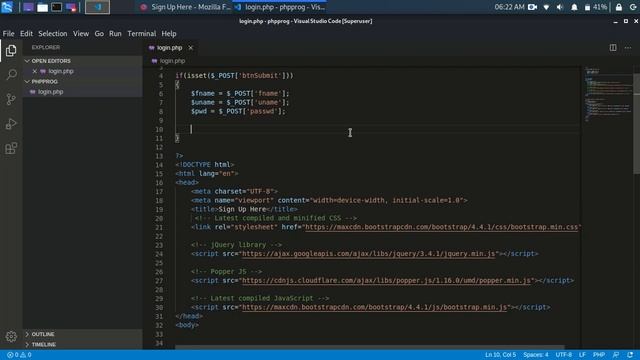640x360 pixels.
Task: Open the popper.min.js script URL
Action: point(387,281)
